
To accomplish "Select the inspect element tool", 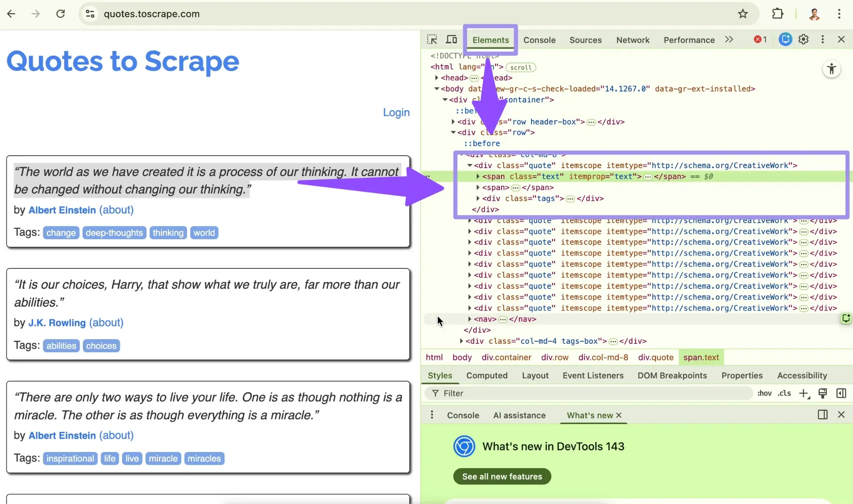I will tap(432, 40).
